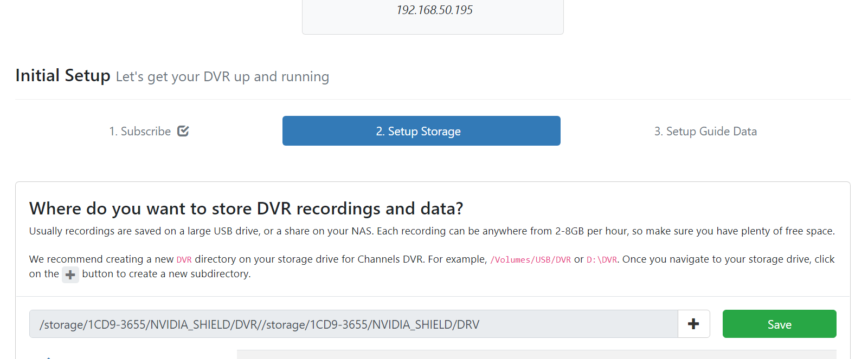
Task: Click the "Let's get your DVR up and running" subtitle
Action: pyautogui.click(x=222, y=77)
